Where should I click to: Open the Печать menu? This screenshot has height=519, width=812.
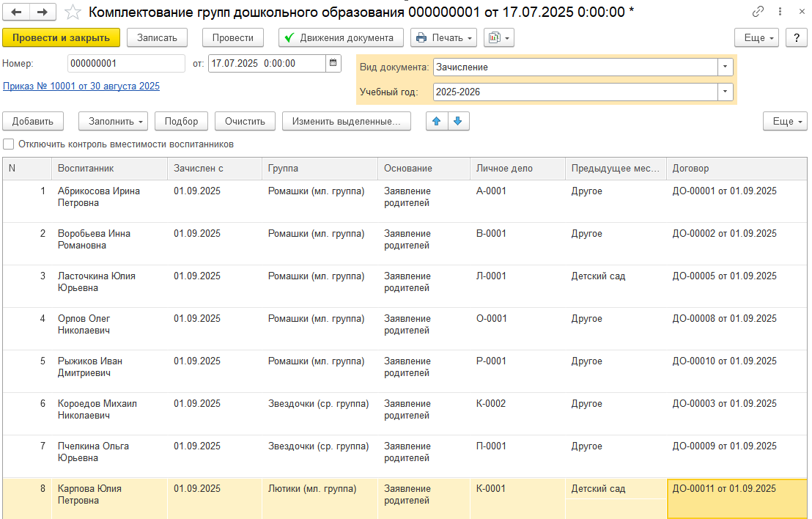(x=443, y=38)
